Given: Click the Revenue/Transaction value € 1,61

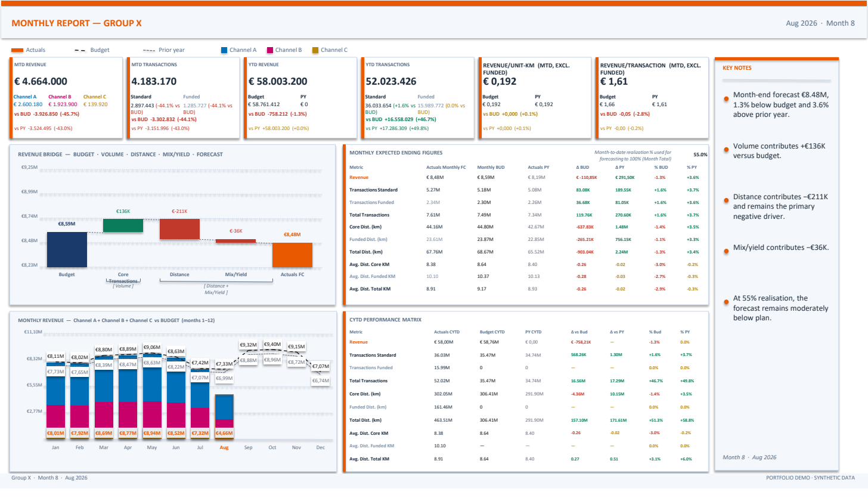Looking at the screenshot, I should 614,82.
